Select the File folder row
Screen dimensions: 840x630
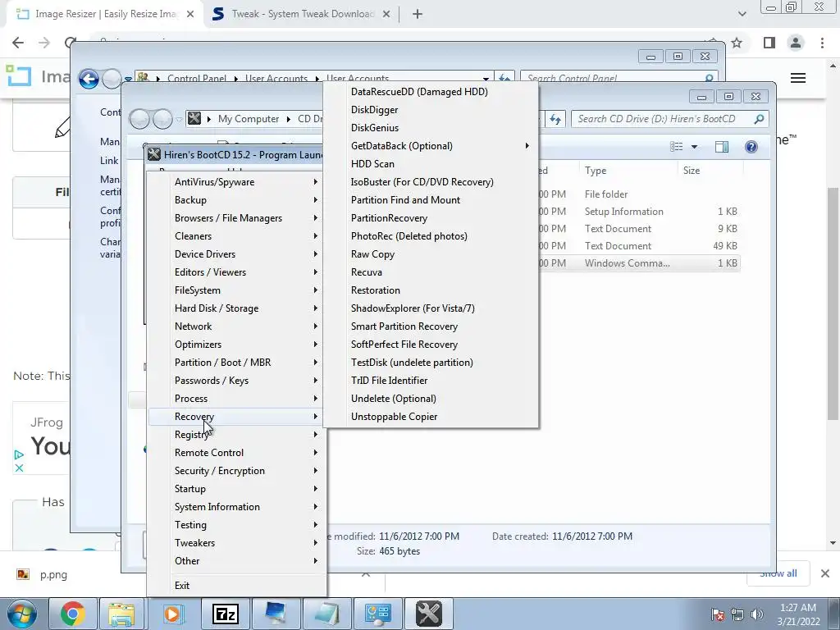pos(639,194)
